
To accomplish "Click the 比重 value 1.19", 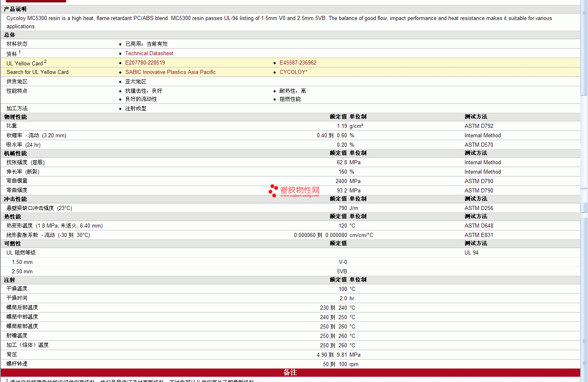I will pos(342,126).
